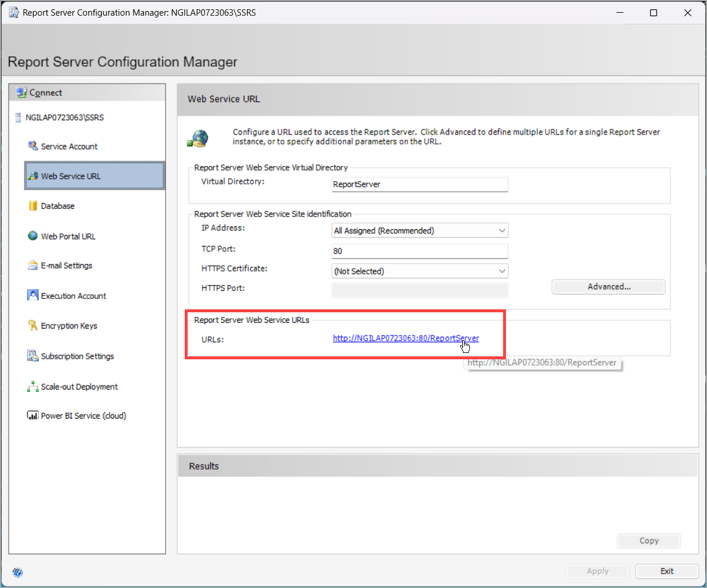The image size is (707, 588).
Task: Click the Report Server Configuration Manager heading
Action: tap(123, 62)
